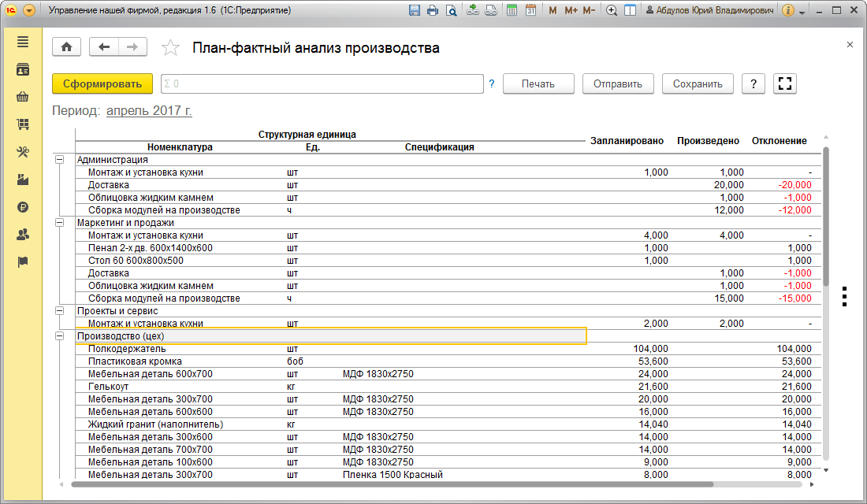Click the Отклонение column header
Screen dimensions: 867x504
(779, 141)
